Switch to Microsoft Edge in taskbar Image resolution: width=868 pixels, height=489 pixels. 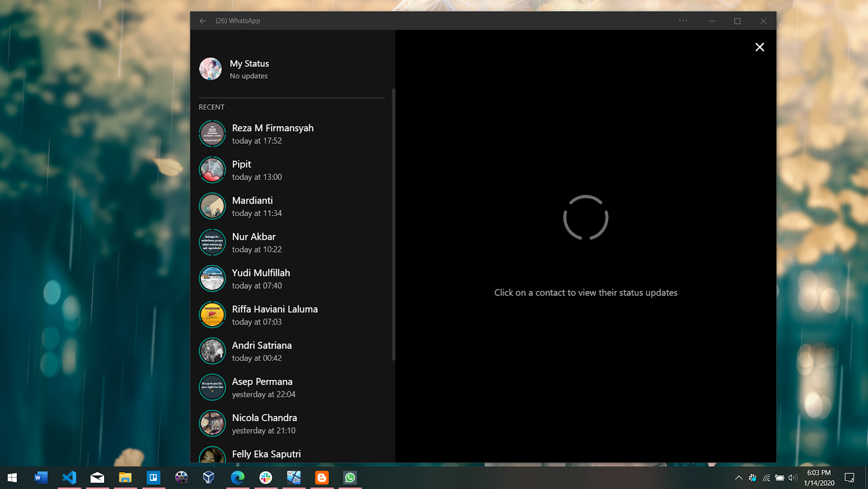point(238,478)
